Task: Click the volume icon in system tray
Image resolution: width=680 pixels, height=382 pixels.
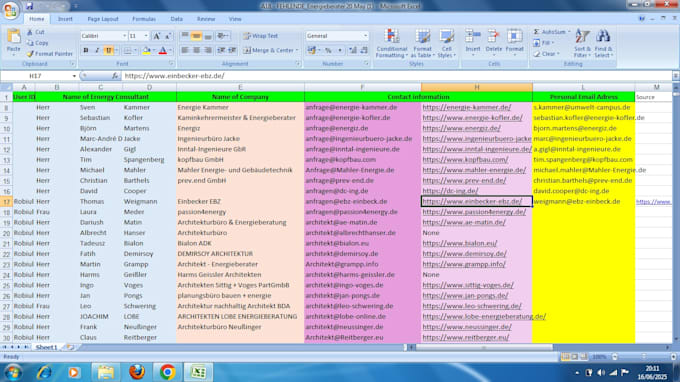Action: click(x=601, y=372)
